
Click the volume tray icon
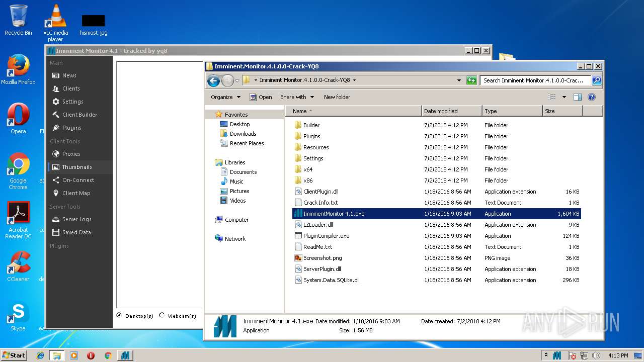pyautogui.click(x=596, y=355)
